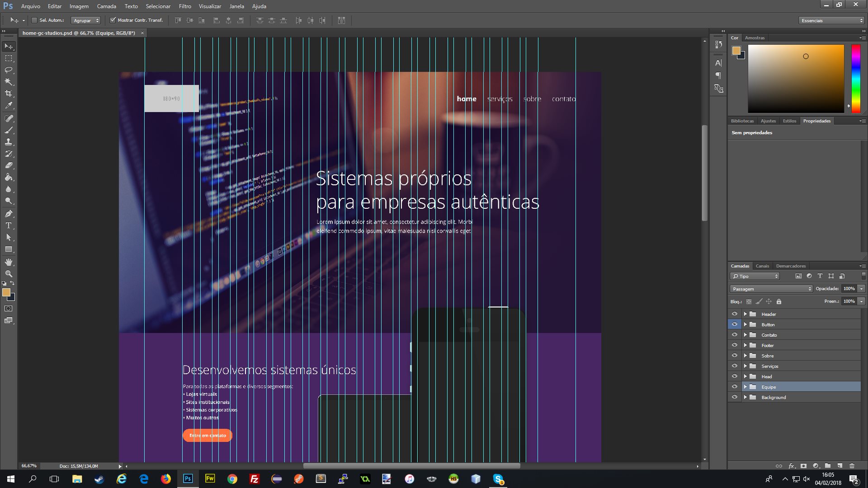Expand the Header layer group
868x488 pixels.
point(745,314)
